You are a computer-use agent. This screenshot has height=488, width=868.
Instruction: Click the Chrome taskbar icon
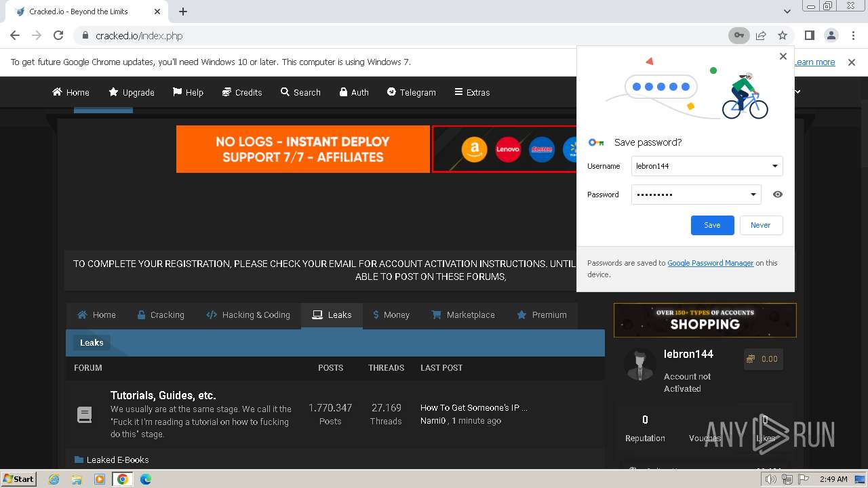(x=123, y=479)
